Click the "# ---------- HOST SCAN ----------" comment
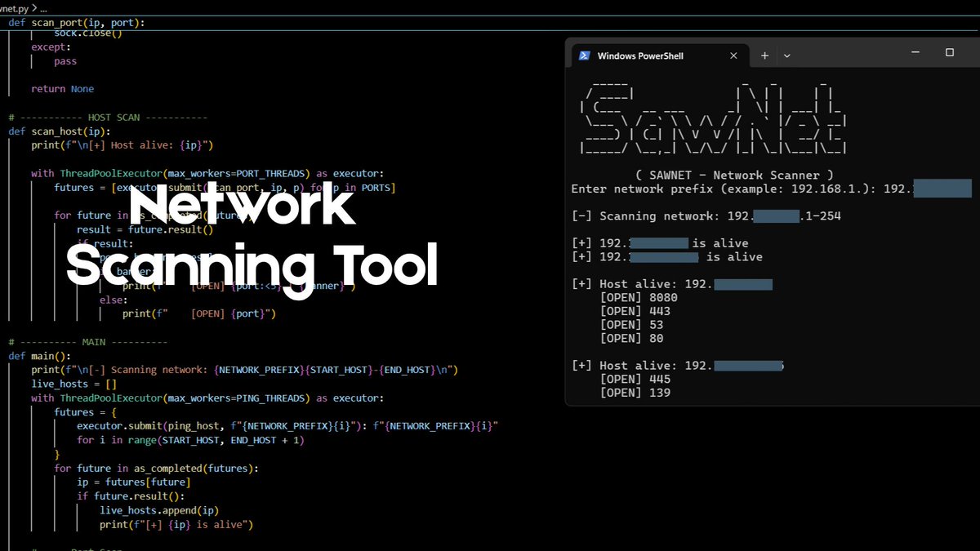 click(108, 117)
